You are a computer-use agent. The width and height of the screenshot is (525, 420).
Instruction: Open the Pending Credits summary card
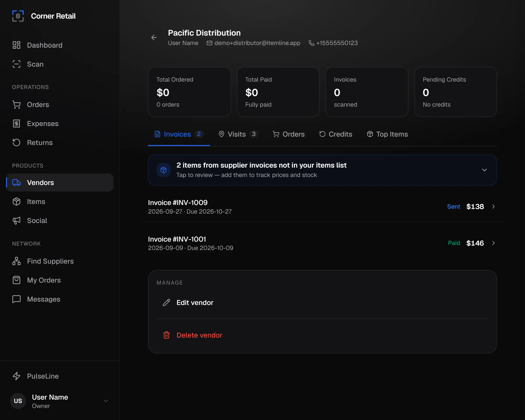[456, 92]
